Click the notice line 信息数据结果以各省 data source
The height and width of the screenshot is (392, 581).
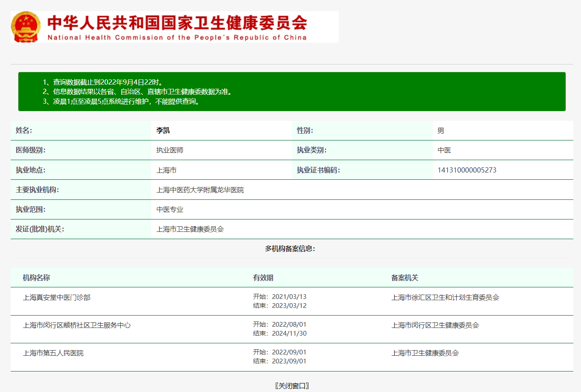138,92
